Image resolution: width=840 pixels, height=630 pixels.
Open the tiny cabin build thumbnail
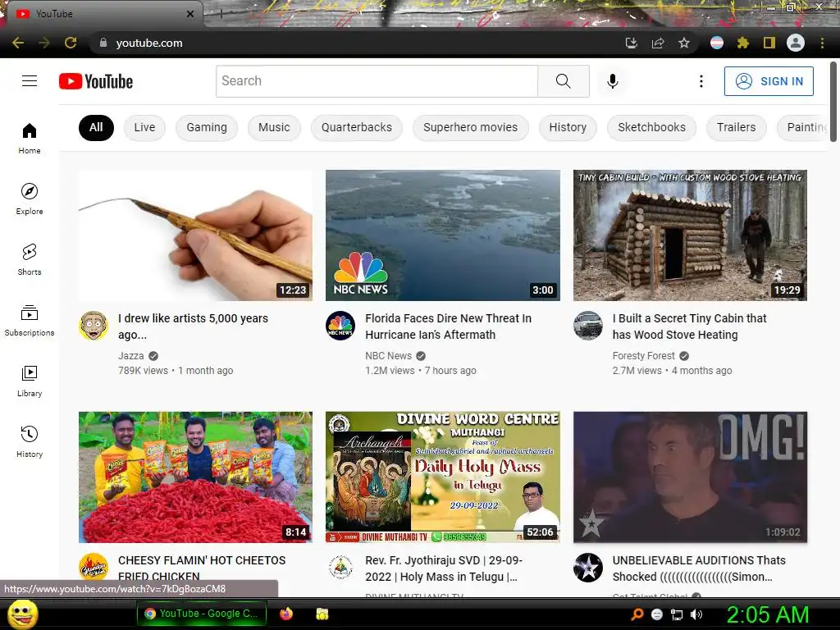point(690,235)
